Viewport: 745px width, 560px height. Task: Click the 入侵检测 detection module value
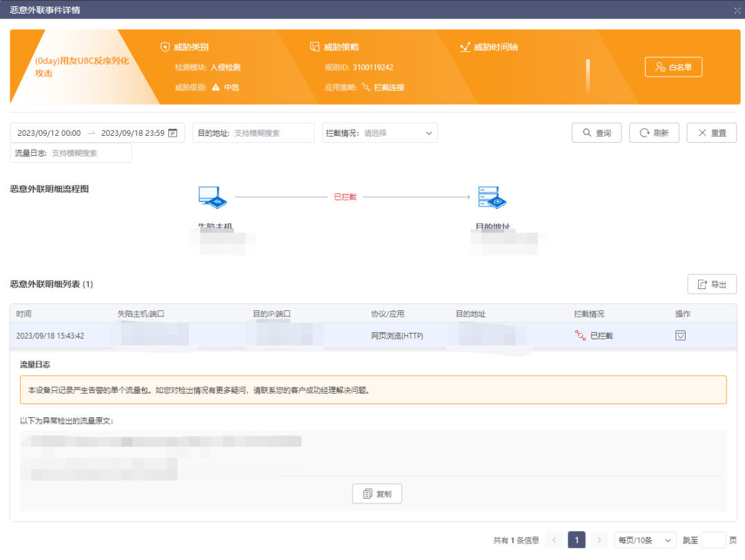tap(225, 67)
